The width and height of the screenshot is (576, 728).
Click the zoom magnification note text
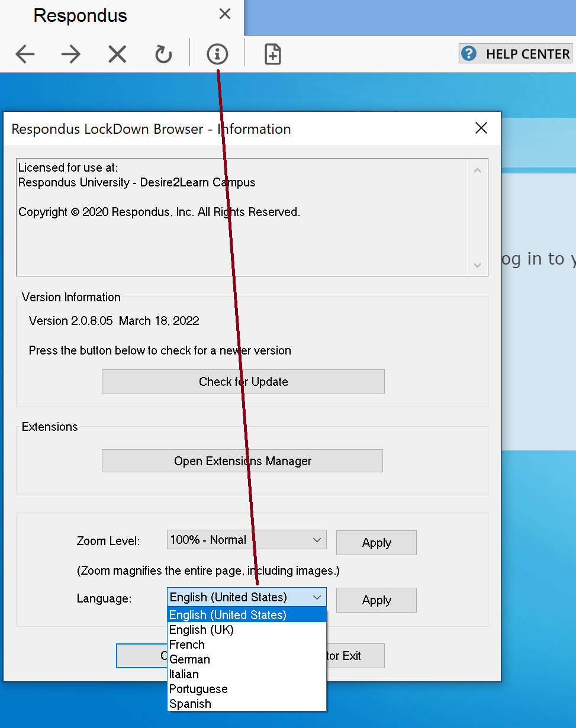208,571
